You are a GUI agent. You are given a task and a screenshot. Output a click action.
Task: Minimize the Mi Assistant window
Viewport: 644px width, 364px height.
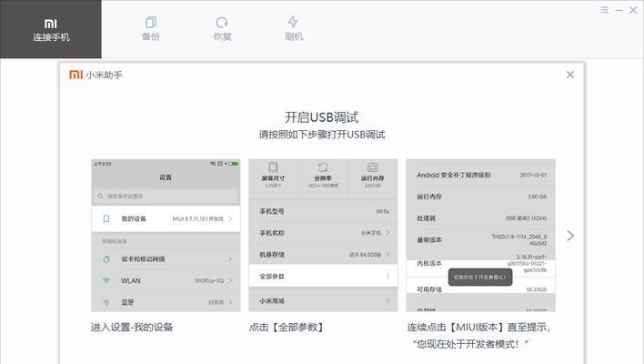click(x=619, y=10)
